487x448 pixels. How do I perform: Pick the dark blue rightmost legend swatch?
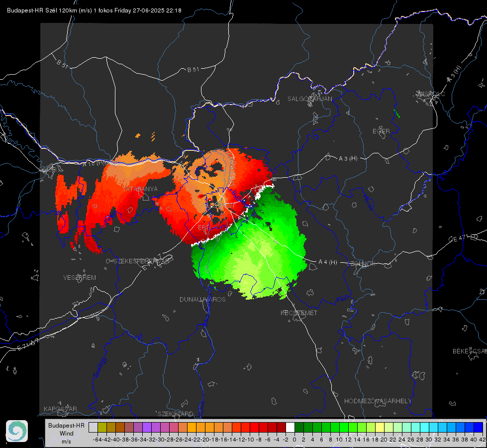tap(479, 427)
